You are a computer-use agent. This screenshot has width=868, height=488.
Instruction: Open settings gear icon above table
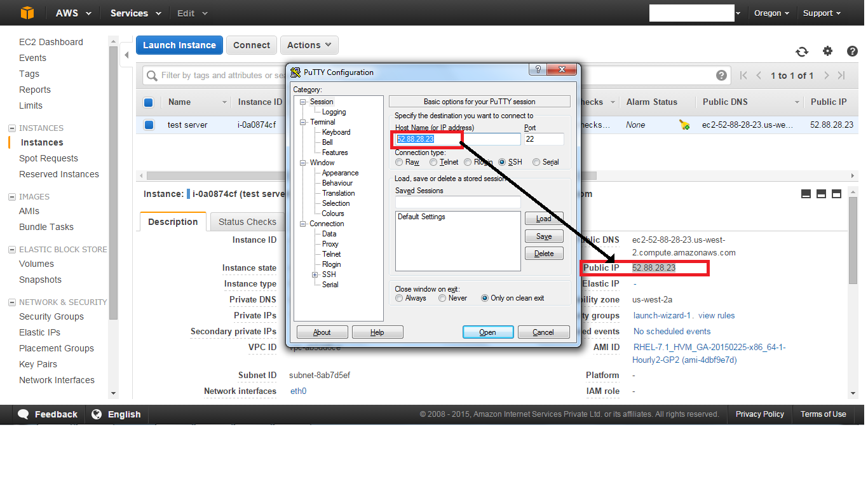827,51
